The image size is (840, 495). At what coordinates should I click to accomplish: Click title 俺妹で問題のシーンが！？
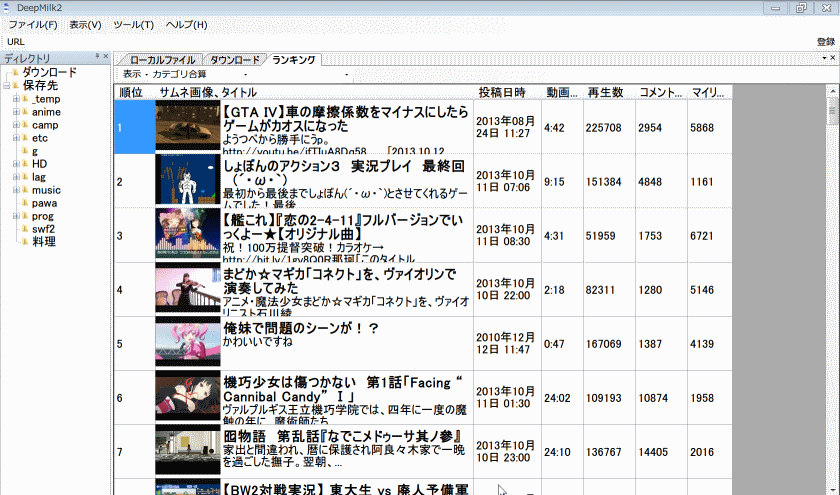point(301,328)
